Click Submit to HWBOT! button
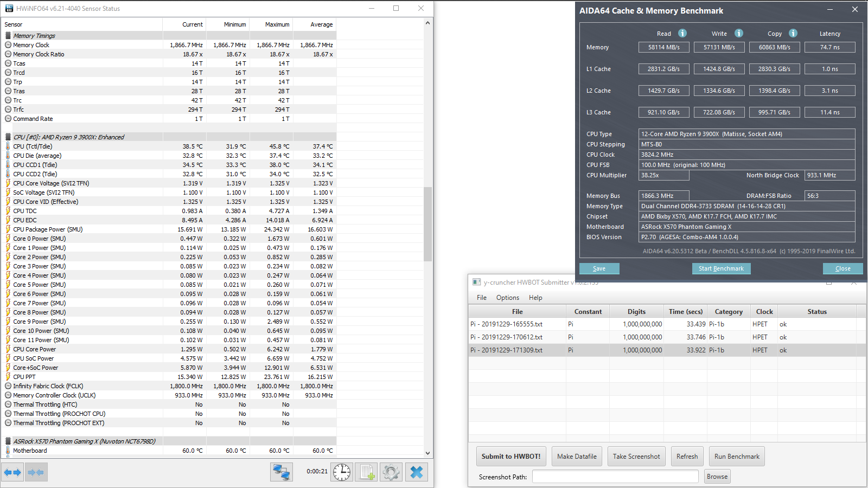This screenshot has height=488, width=868. 511,457
